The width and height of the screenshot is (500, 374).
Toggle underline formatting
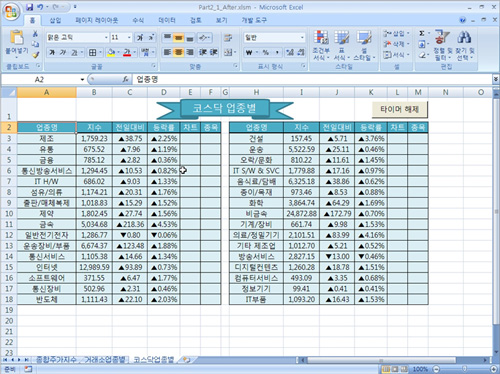(x=74, y=52)
